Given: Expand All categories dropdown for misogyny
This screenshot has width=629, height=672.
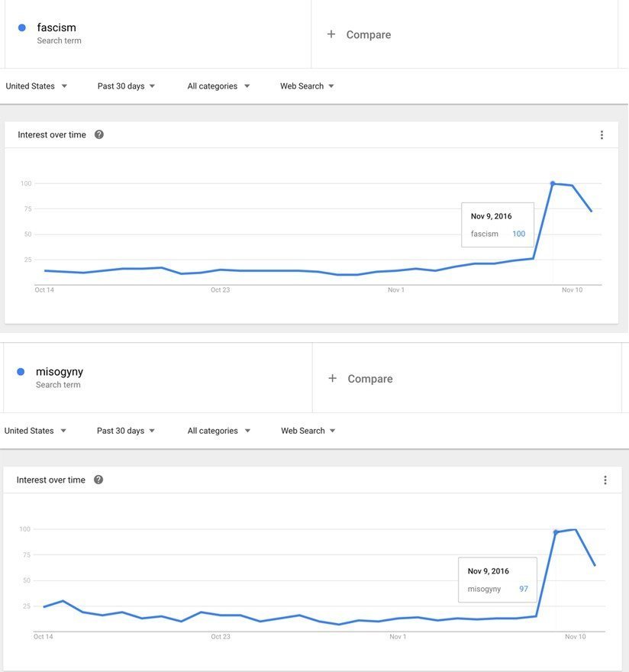Looking at the screenshot, I should 218,431.
